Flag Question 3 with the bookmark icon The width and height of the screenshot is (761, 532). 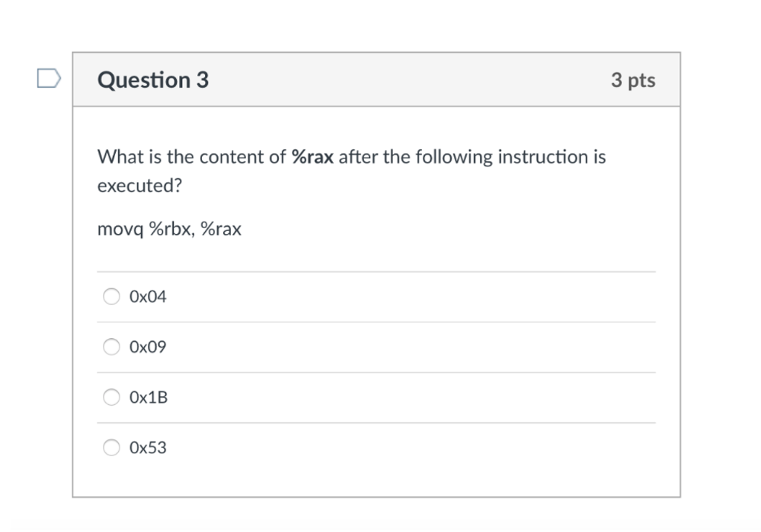click(48, 77)
